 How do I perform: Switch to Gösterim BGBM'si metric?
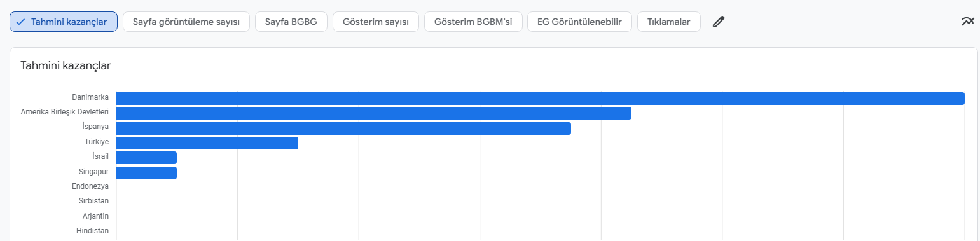pyautogui.click(x=473, y=22)
